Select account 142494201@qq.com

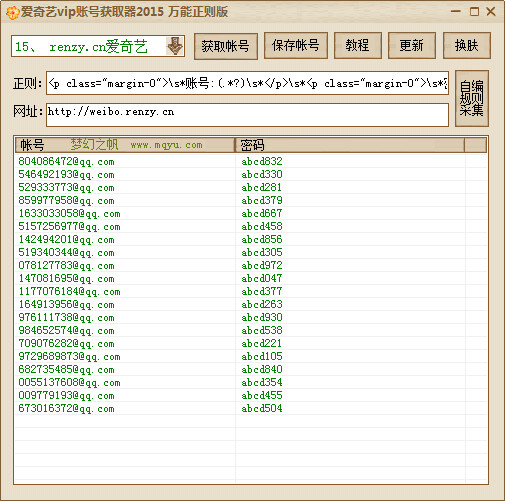(x=66, y=239)
